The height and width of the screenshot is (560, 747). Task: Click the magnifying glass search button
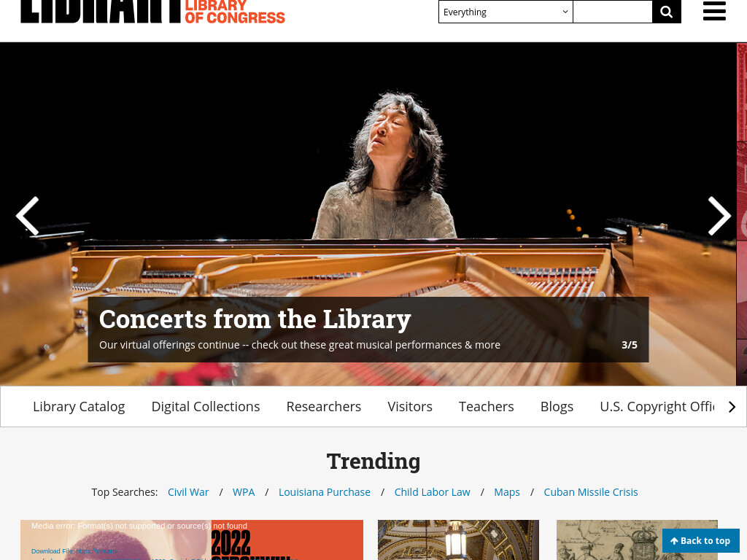[x=667, y=12]
